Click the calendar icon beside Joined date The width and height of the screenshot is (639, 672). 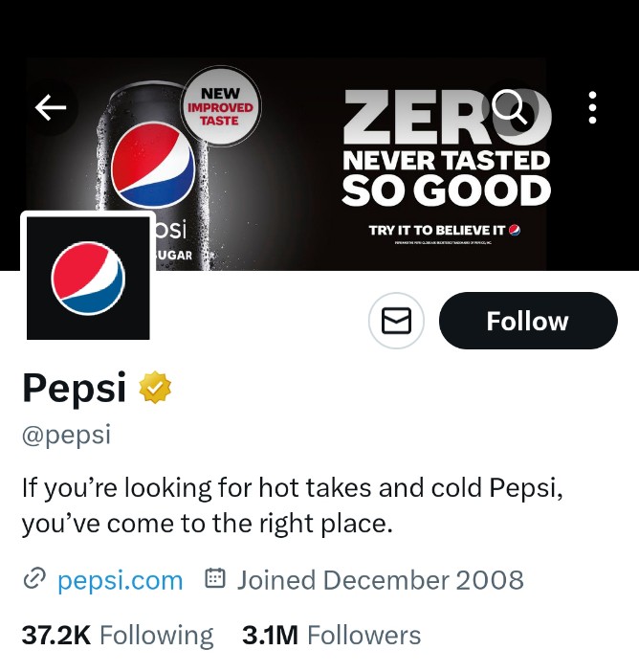(215, 579)
